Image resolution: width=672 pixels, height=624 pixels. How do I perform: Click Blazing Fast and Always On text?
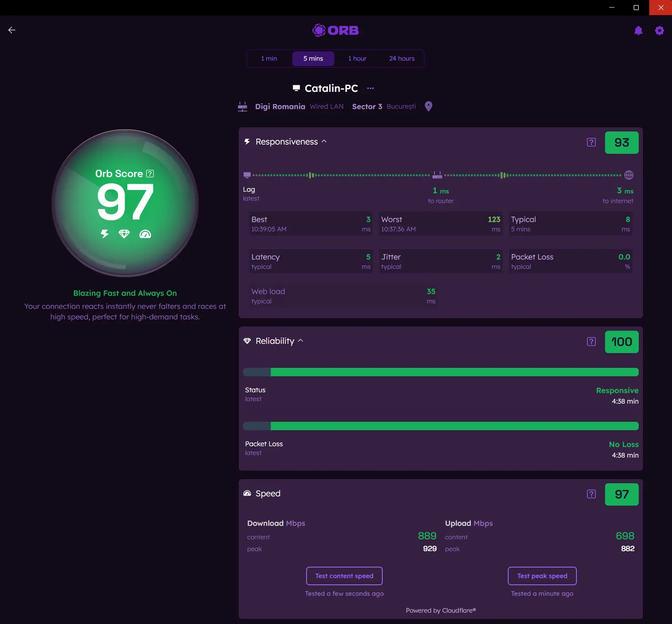(125, 293)
